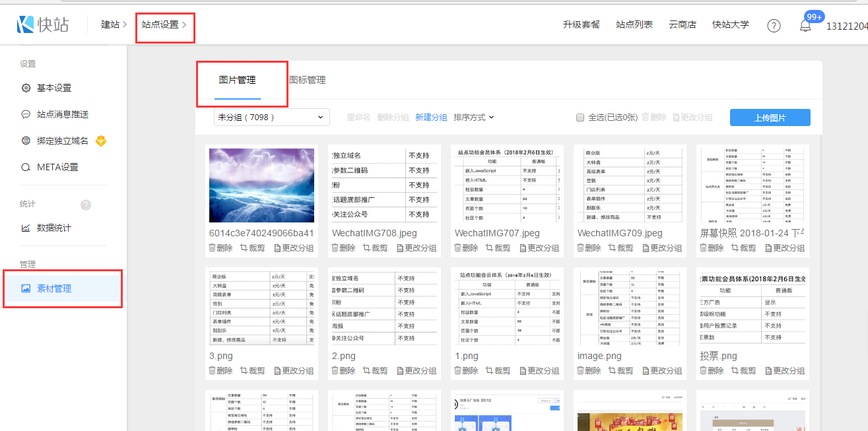Open 基本设置 via its gear icon
Viewport: 868px width, 431px height.
26,88
